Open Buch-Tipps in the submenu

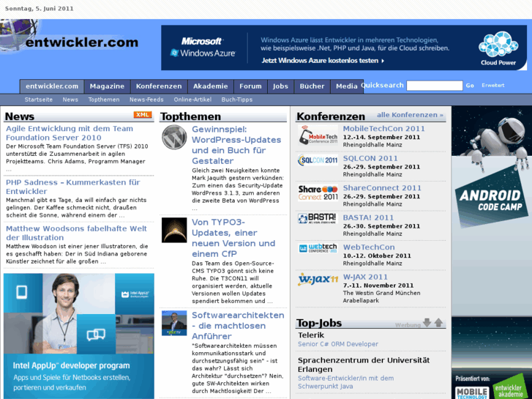pyautogui.click(x=237, y=100)
